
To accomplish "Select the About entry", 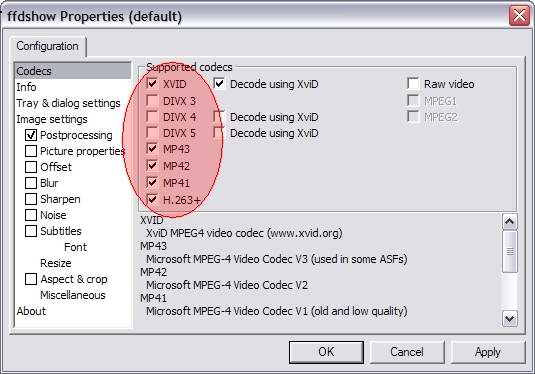I will 31,311.
